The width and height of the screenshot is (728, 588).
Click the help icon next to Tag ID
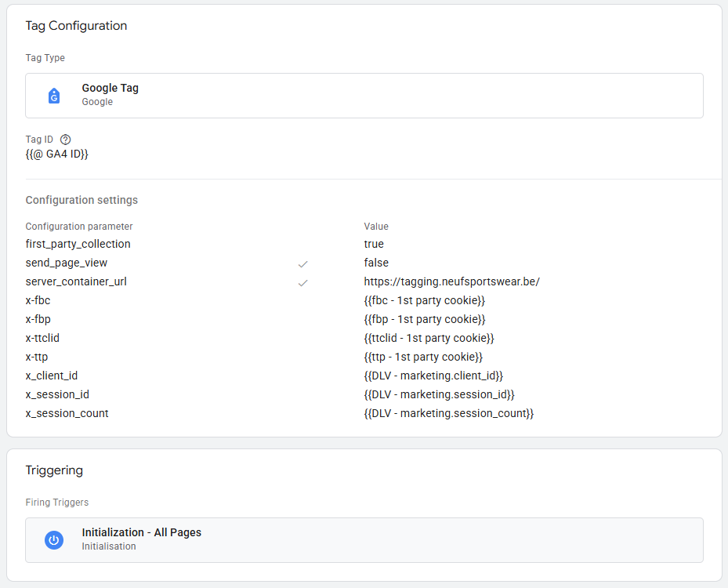coord(65,140)
